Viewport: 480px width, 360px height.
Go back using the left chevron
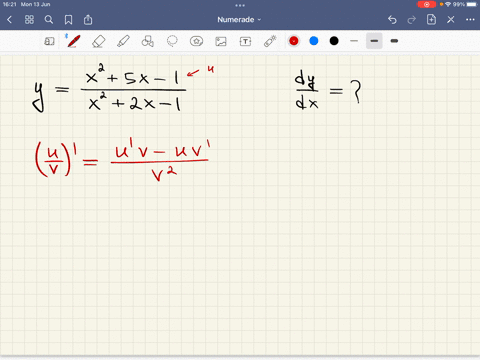pos(9,20)
